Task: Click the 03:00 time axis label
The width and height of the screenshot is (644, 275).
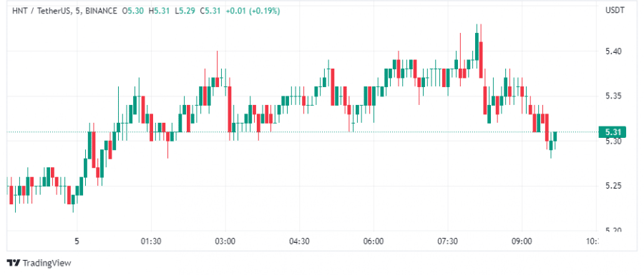Action: tap(225, 241)
